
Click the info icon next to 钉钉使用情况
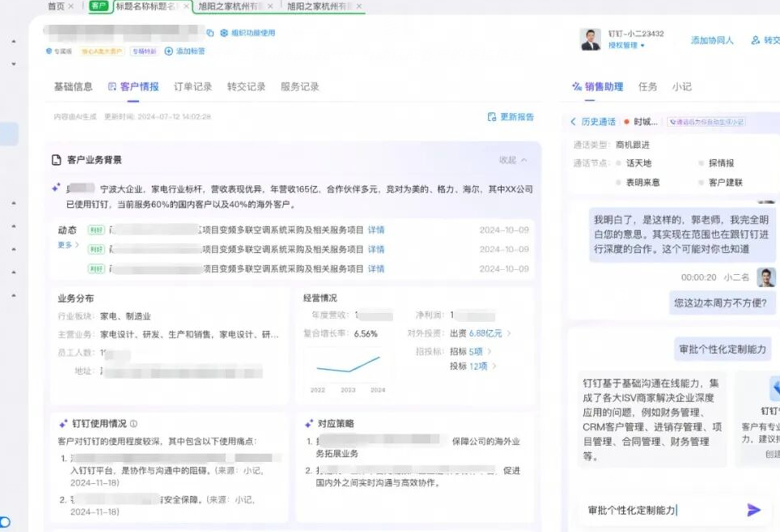(x=134, y=423)
